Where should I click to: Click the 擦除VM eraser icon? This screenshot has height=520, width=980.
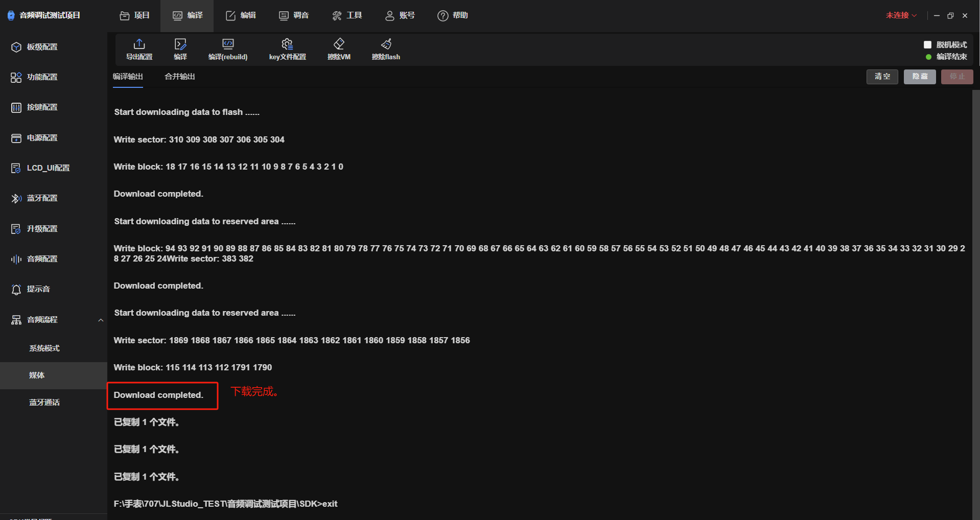click(x=339, y=44)
